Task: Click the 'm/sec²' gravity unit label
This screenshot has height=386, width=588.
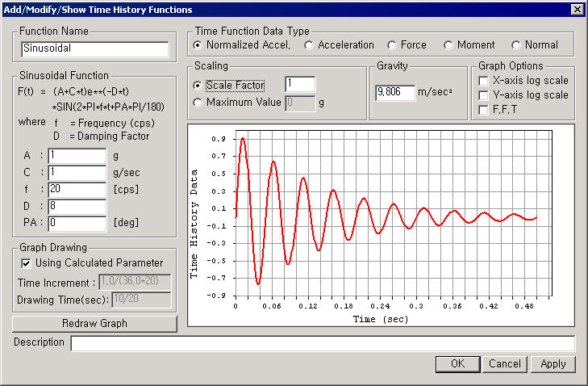Action: click(435, 92)
